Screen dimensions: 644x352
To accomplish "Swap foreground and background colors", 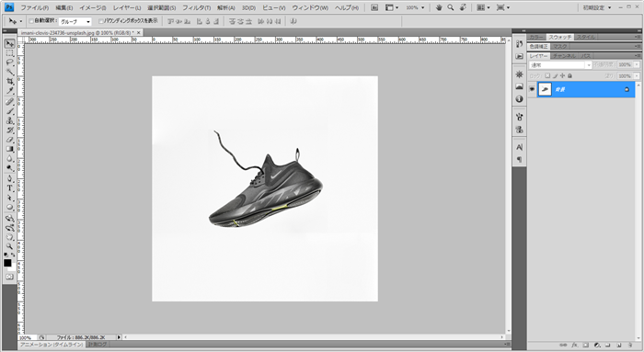I will (x=13, y=255).
